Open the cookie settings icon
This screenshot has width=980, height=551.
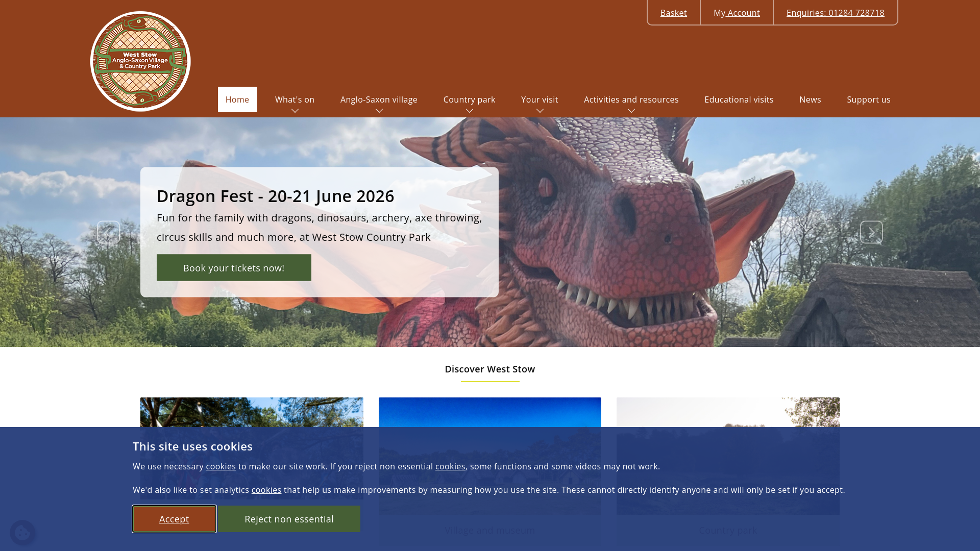click(x=22, y=533)
